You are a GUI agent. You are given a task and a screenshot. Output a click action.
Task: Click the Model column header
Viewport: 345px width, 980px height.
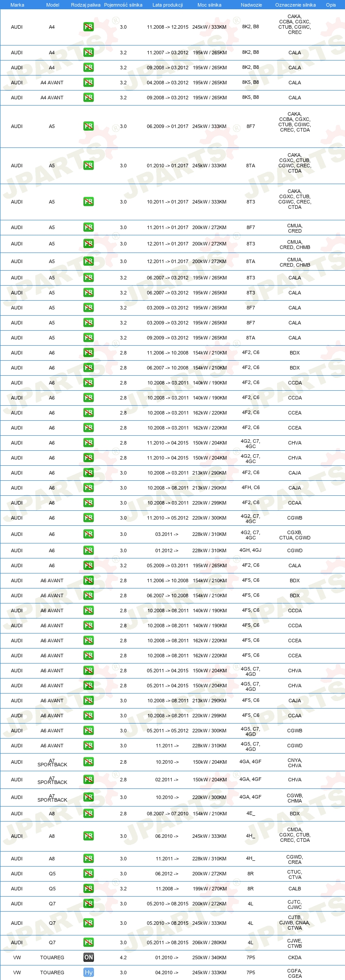coord(52,5)
